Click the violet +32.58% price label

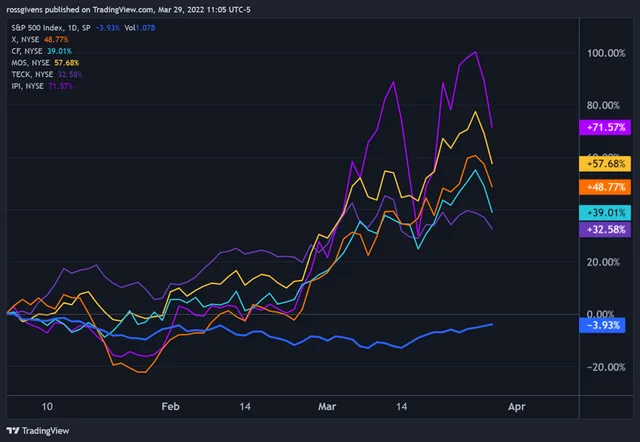click(605, 229)
